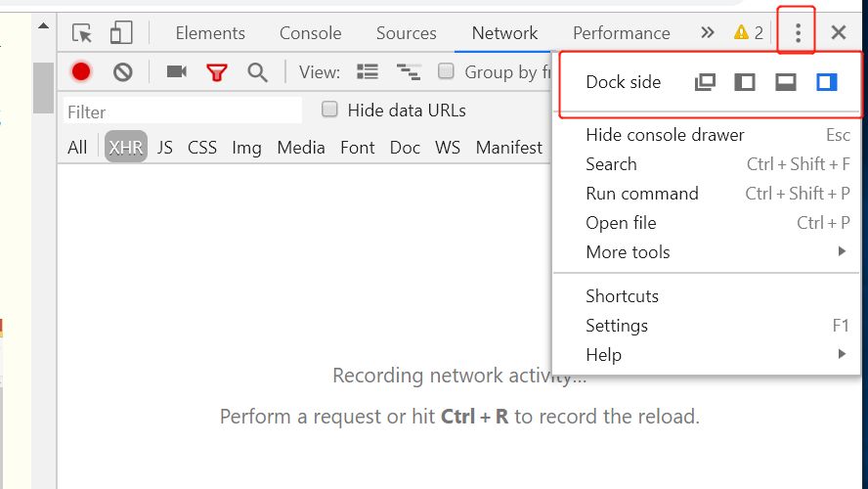Click the capture screenshots camera icon
Image resolution: width=868 pixels, height=489 pixels.
tap(176, 71)
